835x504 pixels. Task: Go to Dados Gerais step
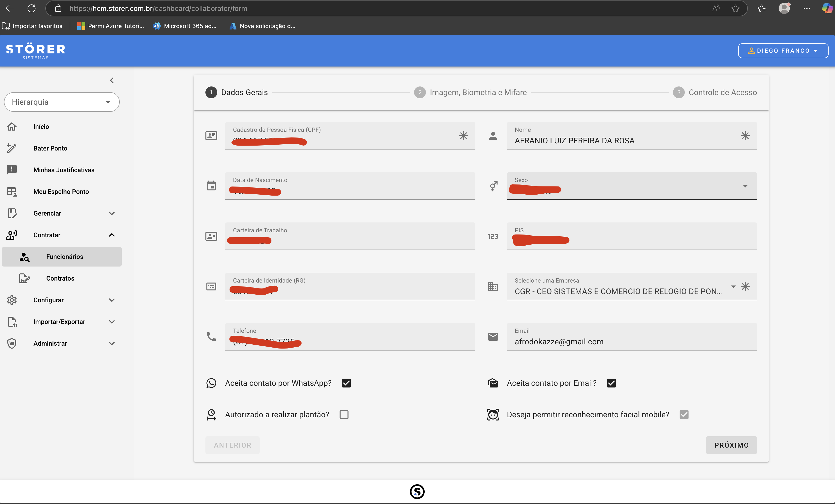tap(236, 93)
